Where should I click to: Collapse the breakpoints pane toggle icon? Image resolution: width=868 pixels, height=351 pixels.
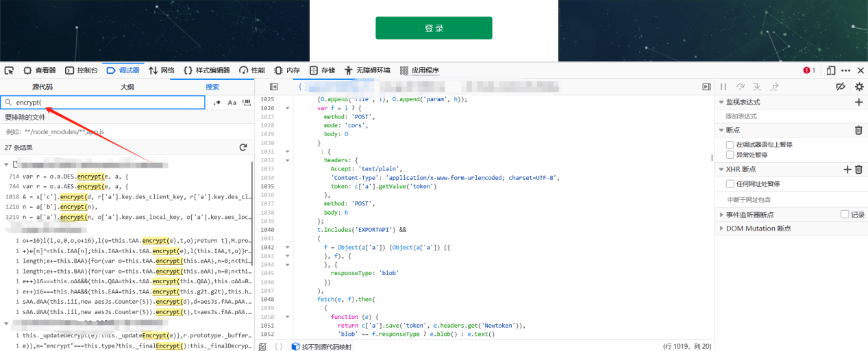coord(706,87)
